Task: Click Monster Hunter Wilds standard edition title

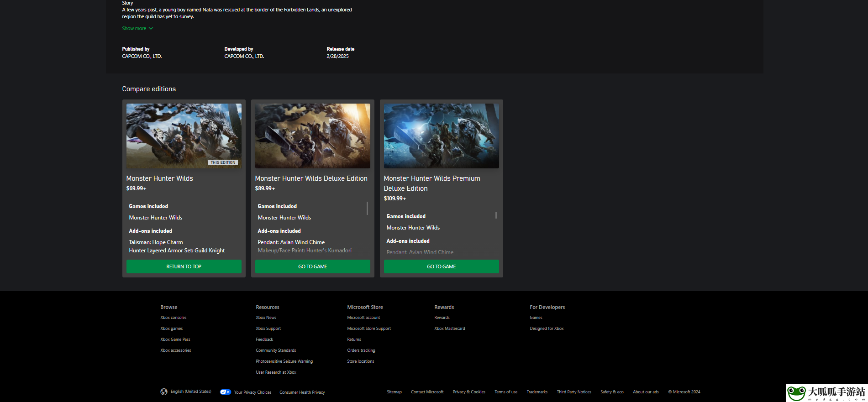Action: (160, 178)
